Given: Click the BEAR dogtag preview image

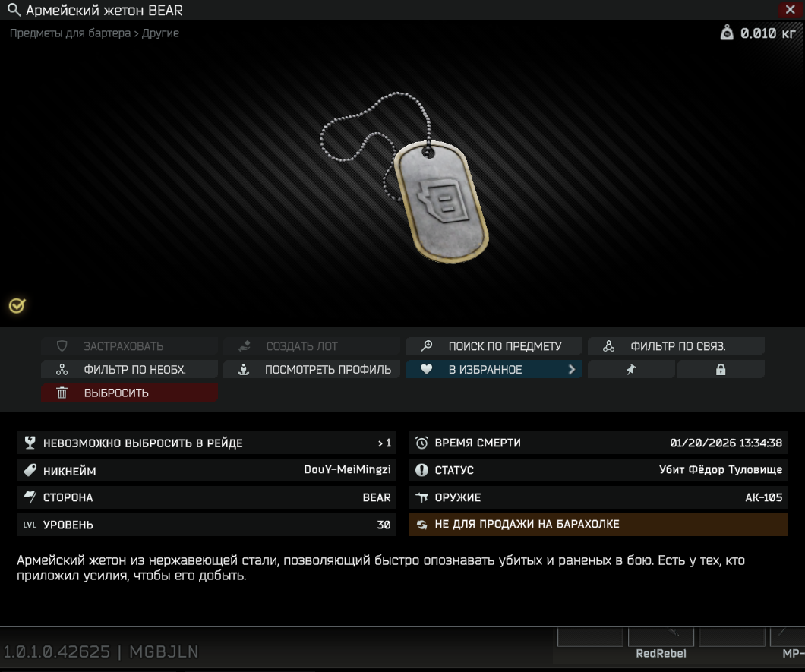Looking at the screenshot, I should coord(404,177).
